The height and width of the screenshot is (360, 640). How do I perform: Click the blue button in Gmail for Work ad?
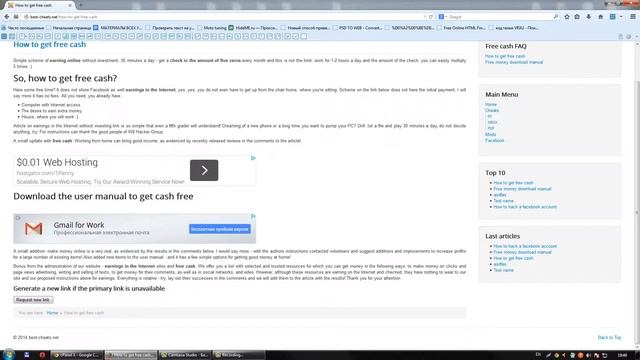220,229
